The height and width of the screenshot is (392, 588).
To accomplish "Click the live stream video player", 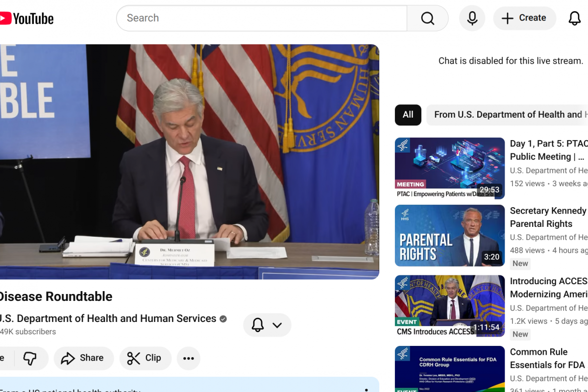I will (x=189, y=162).
